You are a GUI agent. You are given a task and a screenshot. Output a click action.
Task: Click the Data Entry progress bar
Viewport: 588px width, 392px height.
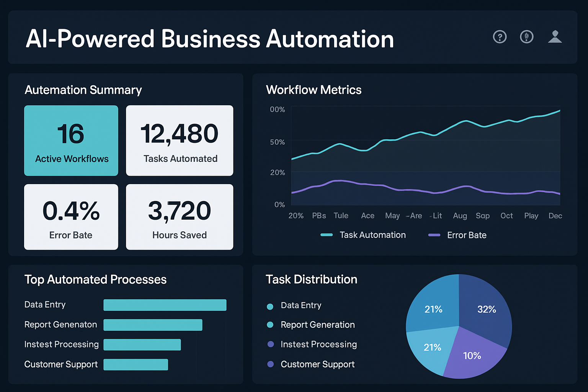coord(165,305)
